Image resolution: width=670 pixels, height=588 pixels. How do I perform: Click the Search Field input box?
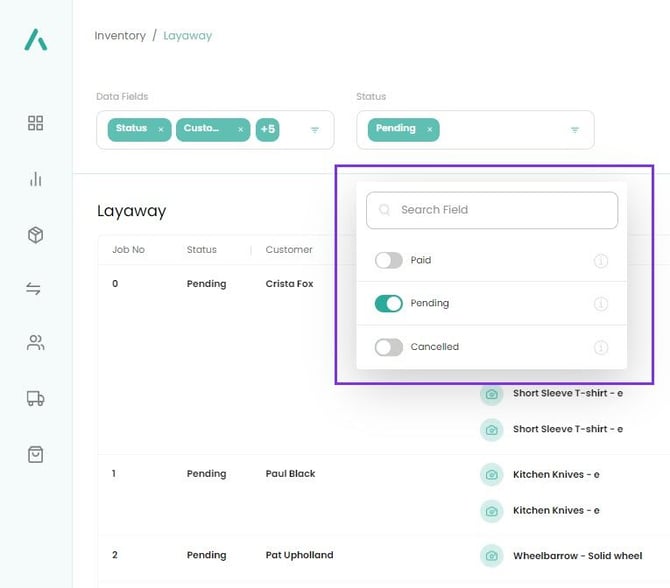click(492, 210)
